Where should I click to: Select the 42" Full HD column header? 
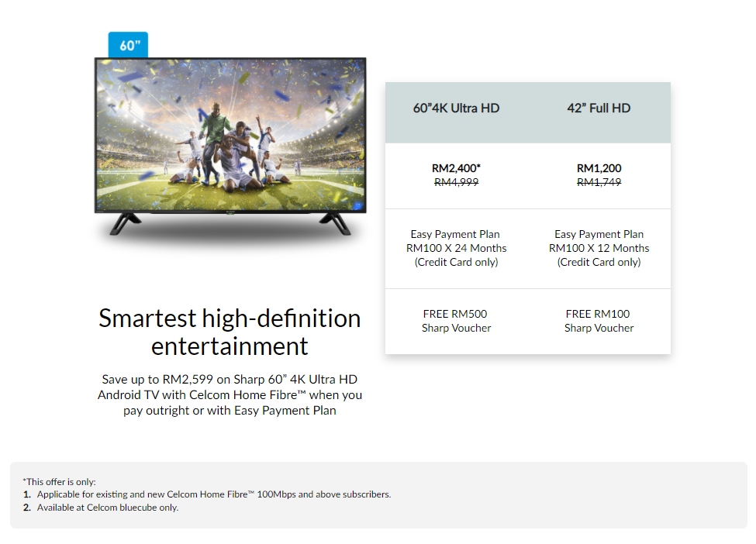point(599,108)
